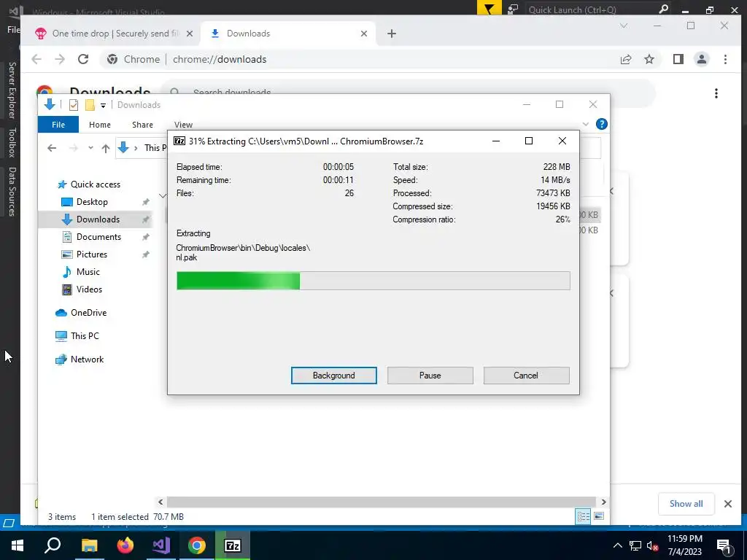Show hidden tray icons
This screenshot has height=560, width=747.
point(617,545)
